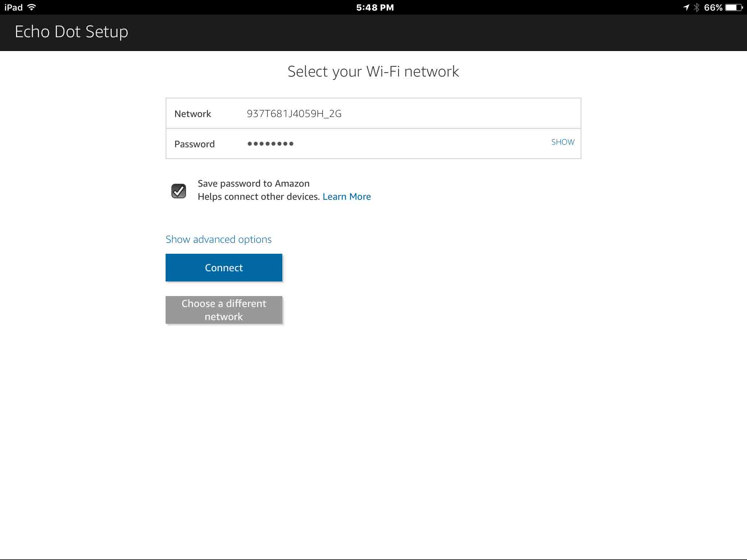
Task: Tap the Wi-Fi signal icon in status bar
Action: point(32,7)
